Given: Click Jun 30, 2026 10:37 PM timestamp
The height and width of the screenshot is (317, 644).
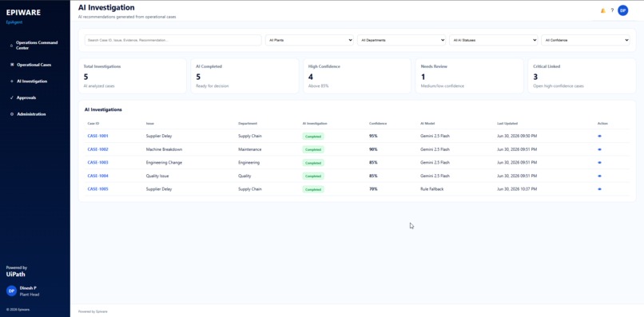Looking at the screenshot, I should point(517,189).
